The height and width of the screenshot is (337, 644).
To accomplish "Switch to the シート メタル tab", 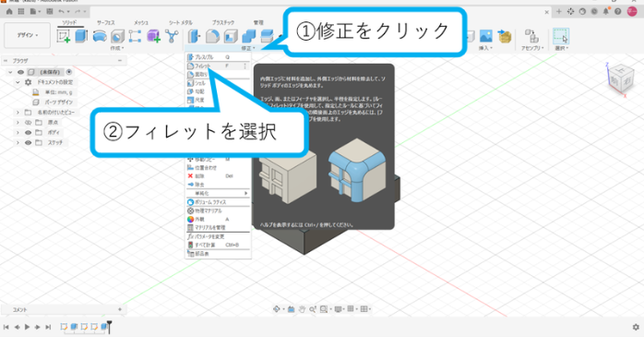I will 180,22.
